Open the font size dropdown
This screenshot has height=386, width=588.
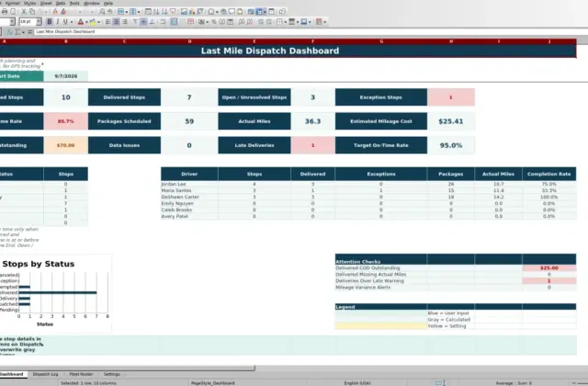[x=39, y=22]
